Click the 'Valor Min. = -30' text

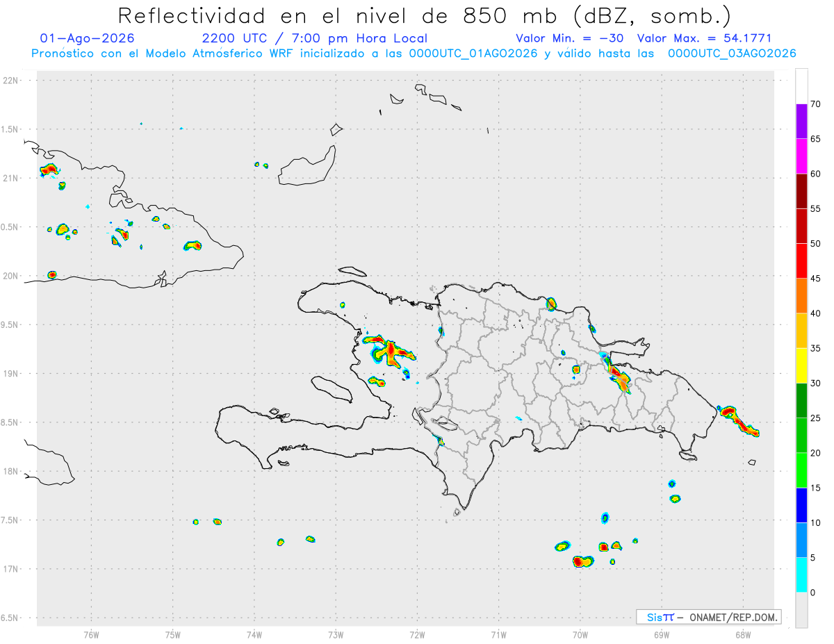[x=571, y=38]
